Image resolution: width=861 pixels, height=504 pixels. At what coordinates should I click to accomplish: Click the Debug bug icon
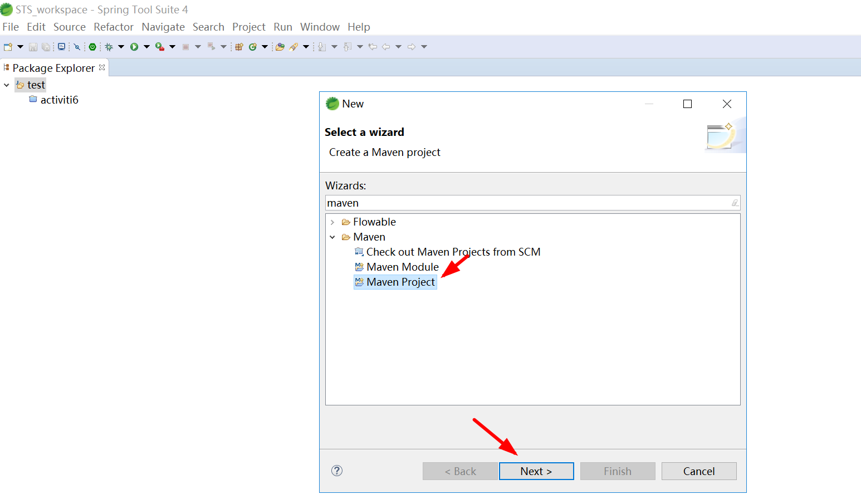tap(109, 47)
